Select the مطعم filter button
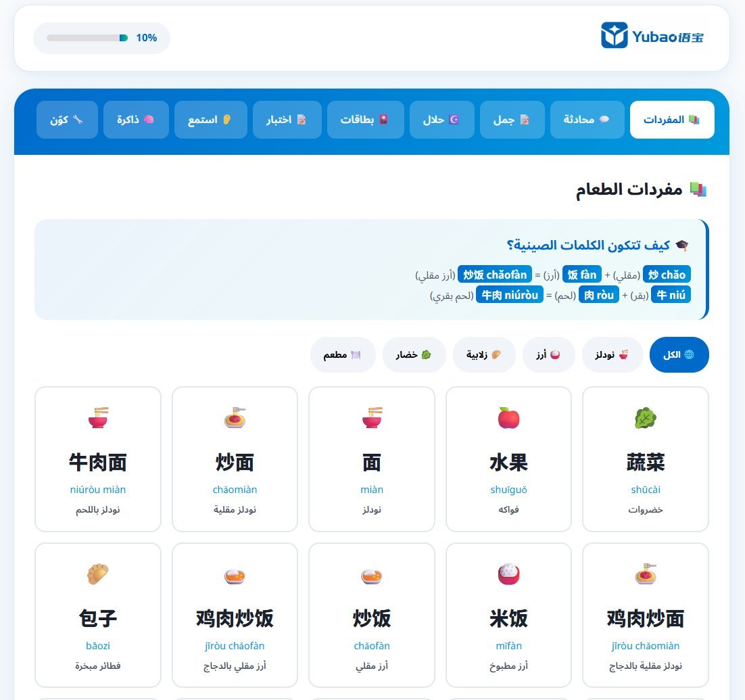745x700 pixels. (343, 355)
